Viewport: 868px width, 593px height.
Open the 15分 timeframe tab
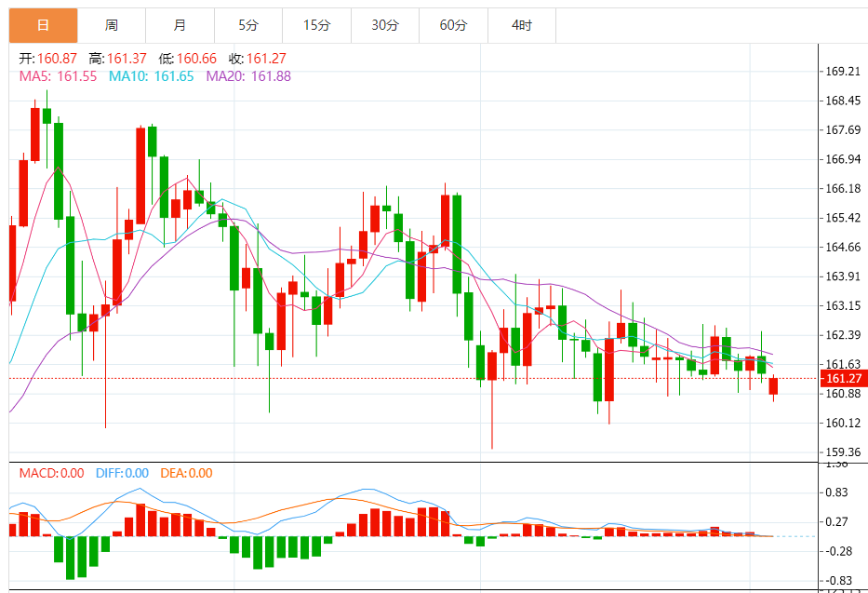click(x=316, y=25)
